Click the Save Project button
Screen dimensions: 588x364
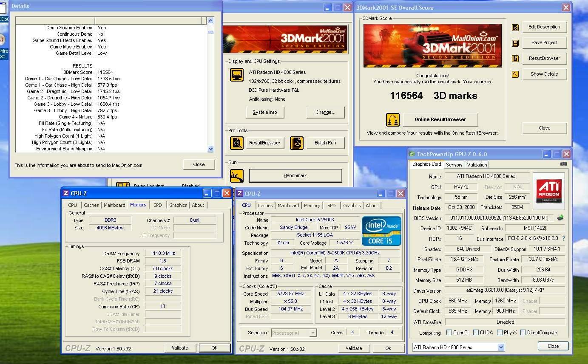click(x=544, y=43)
